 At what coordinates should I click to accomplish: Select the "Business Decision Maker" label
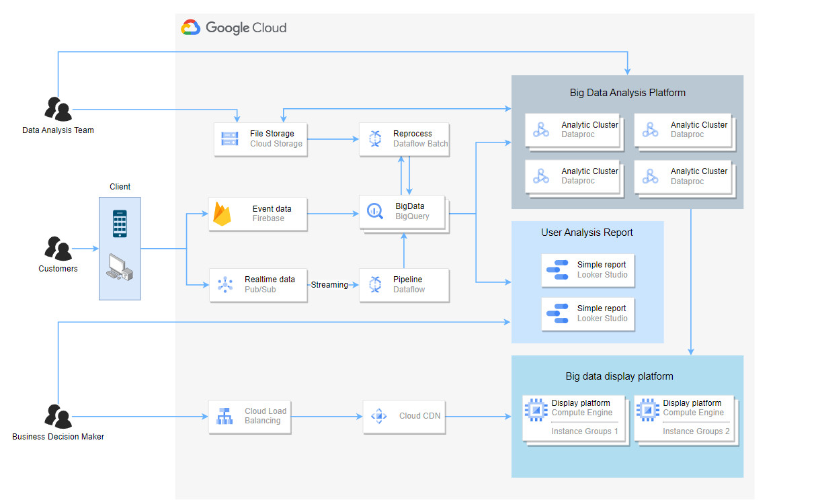58,437
